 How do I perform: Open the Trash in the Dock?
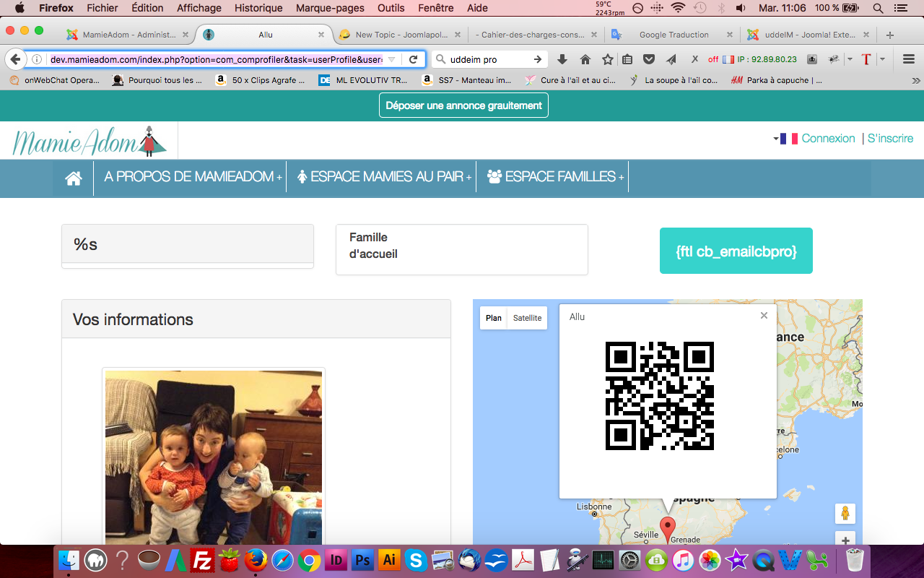click(855, 559)
